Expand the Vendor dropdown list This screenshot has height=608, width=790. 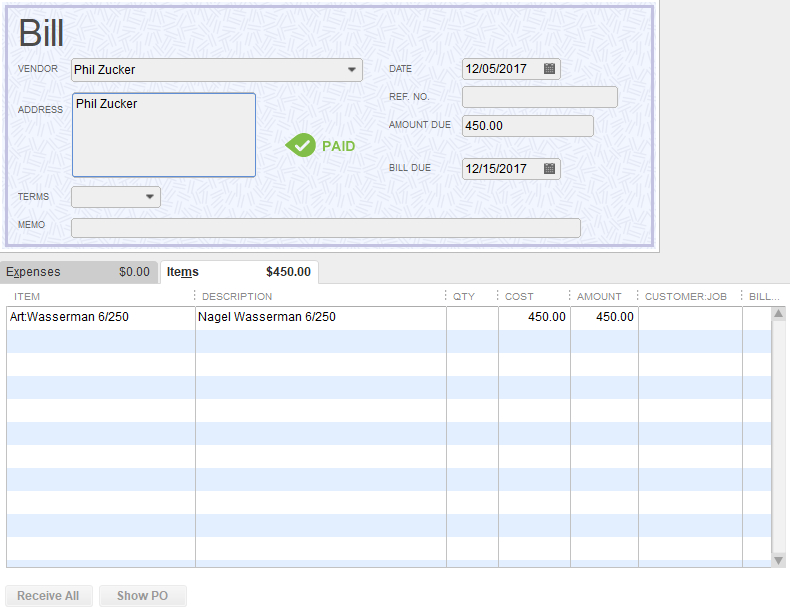coord(352,70)
